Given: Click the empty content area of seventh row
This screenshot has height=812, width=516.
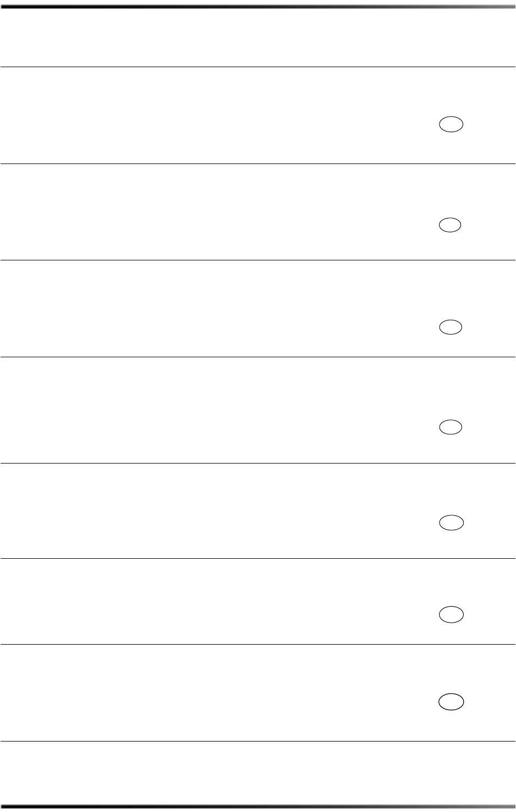Looking at the screenshot, I should coord(215,693).
